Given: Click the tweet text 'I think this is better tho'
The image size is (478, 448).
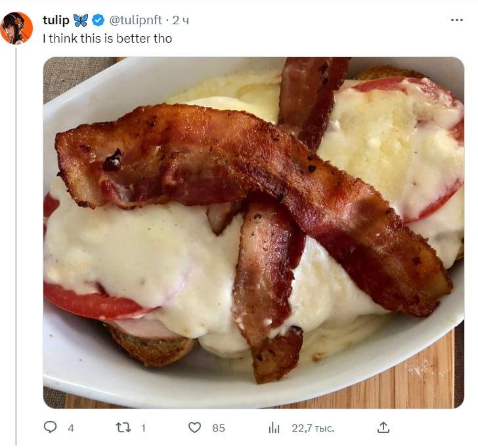Looking at the screenshot, I should (x=107, y=39).
